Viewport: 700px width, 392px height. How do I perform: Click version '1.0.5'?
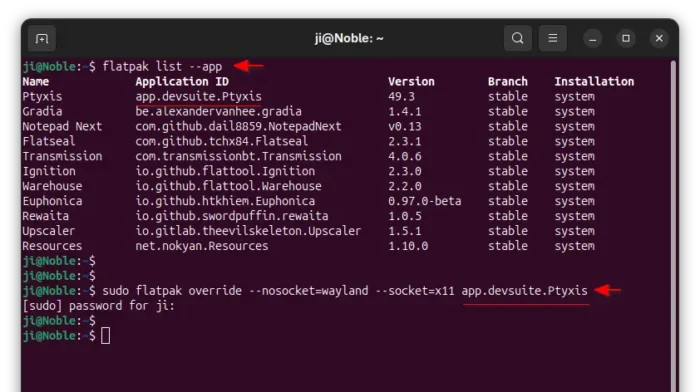[x=404, y=216]
